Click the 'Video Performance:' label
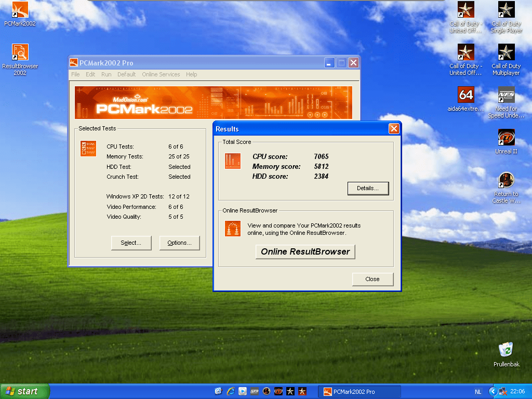 131,207
